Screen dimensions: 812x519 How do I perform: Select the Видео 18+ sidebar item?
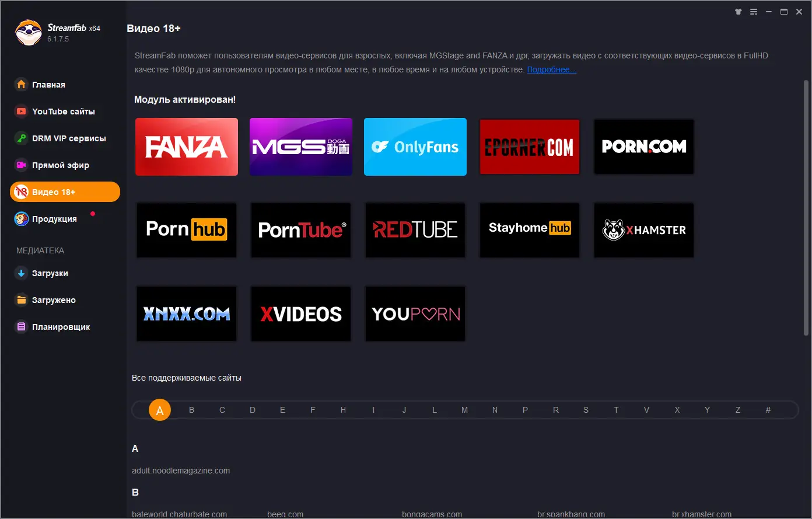pos(65,192)
